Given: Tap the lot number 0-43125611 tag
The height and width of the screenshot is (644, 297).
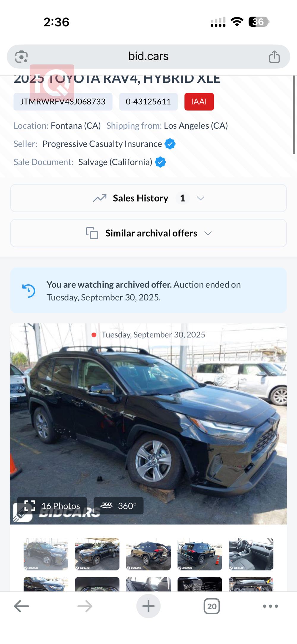Looking at the screenshot, I should click(x=148, y=102).
